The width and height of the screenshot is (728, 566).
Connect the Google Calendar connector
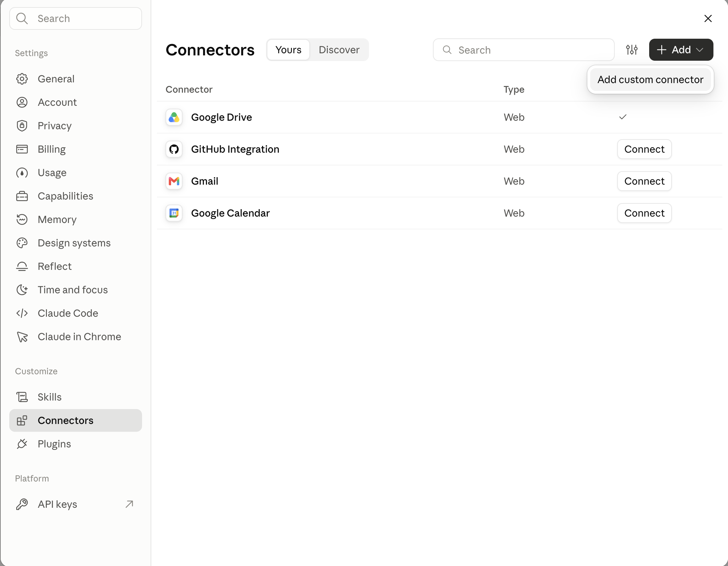(x=644, y=213)
